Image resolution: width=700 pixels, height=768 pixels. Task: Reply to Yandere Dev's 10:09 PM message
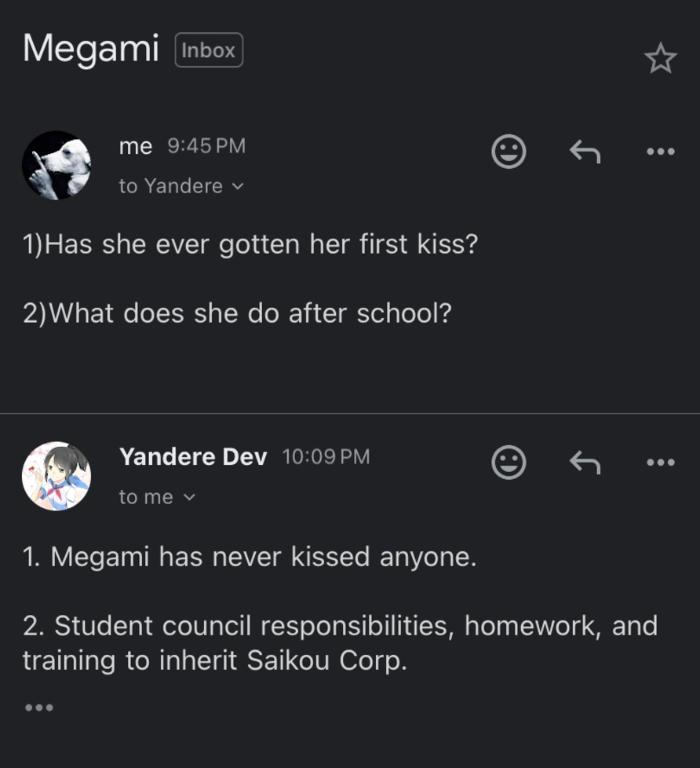pyautogui.click(x=585, y=463)
